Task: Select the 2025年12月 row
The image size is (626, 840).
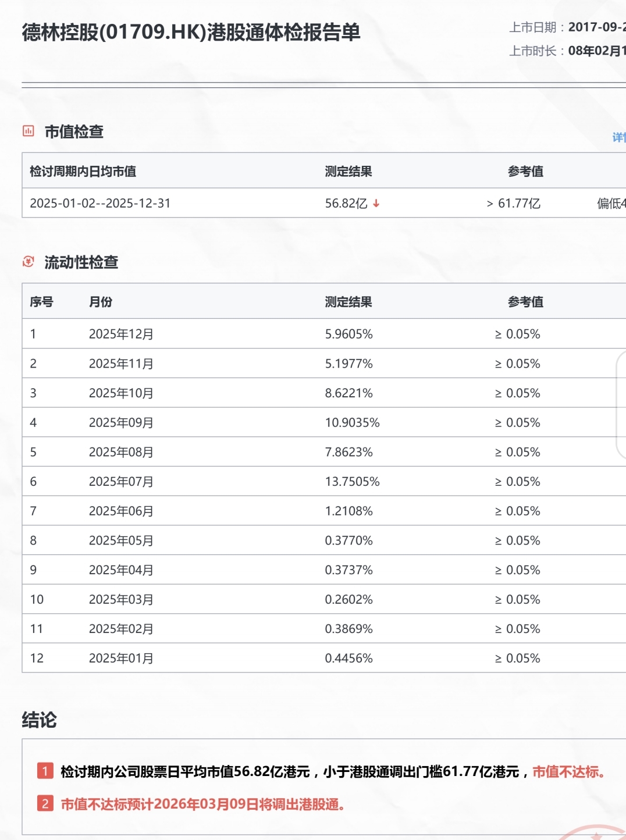Action: click(324, 334)
